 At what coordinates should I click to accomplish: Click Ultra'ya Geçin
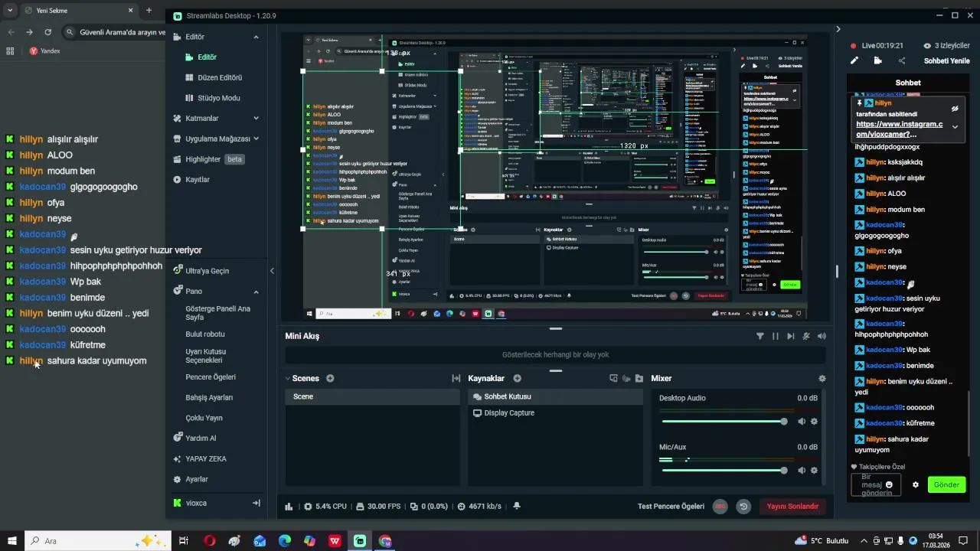207,271
